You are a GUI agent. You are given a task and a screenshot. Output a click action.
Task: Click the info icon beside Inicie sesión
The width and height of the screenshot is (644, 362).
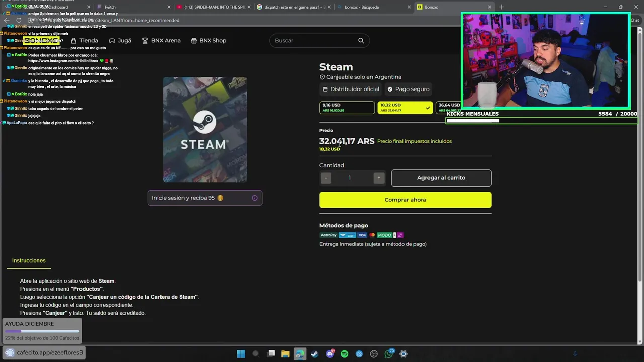(254, 198)
